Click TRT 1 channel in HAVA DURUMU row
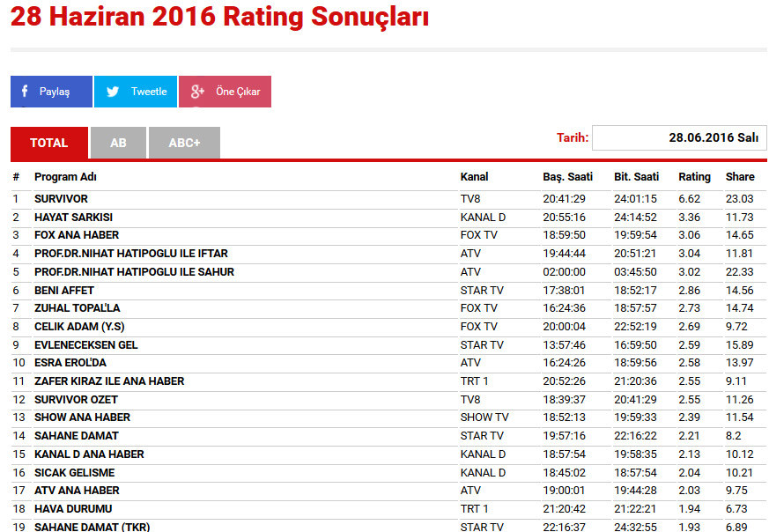 [474, 509]
